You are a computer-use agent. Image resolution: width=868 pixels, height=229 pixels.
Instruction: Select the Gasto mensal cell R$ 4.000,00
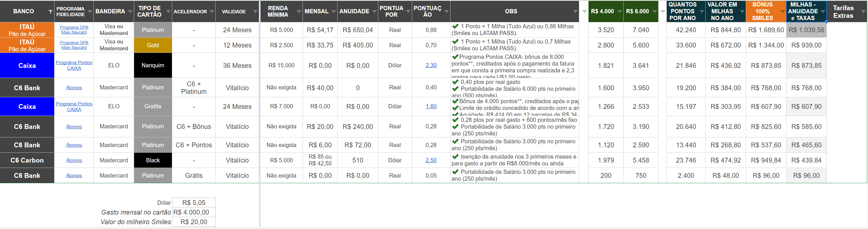(x=194, y=213)
